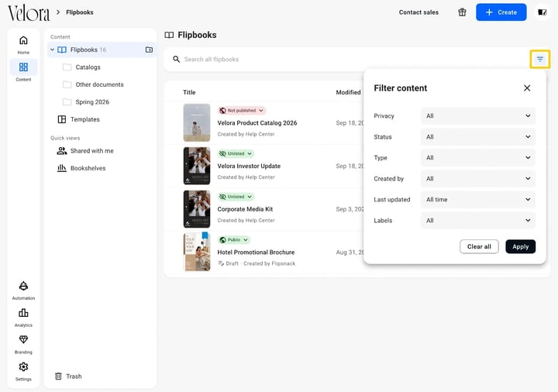
Task: Open Hotel Promotional Brochure thumbnail
Action: coord(197,252)
